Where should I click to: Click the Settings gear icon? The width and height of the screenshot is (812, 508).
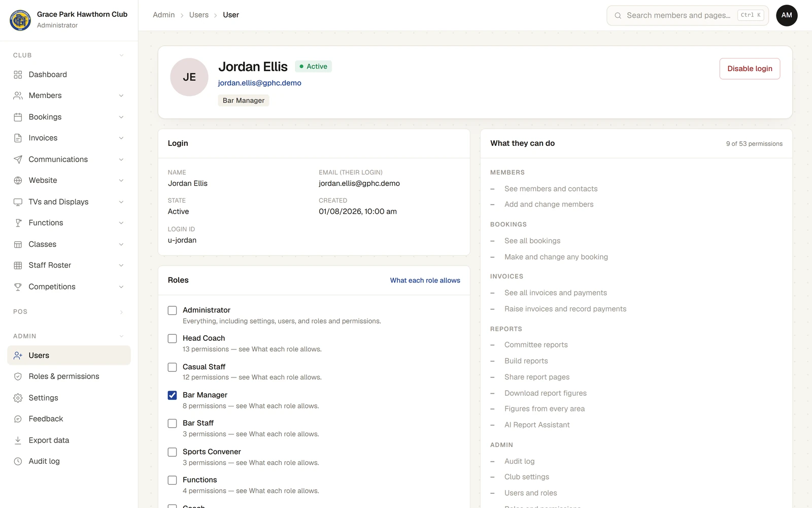click(18, 398)
